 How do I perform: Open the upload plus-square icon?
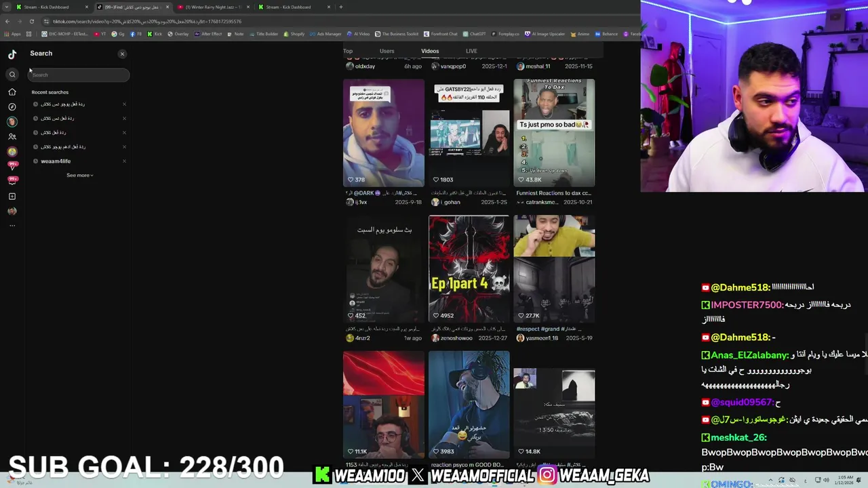click(12, 197)
